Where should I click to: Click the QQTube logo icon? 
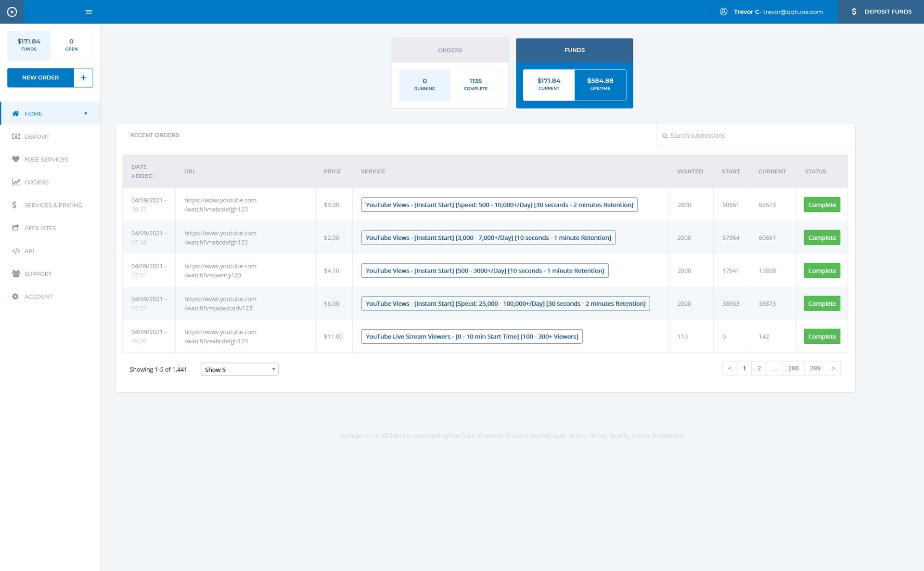12,12
